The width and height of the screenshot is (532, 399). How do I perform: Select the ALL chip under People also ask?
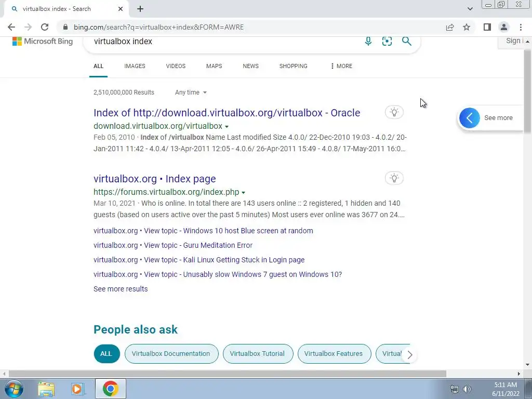coord(107,353)
